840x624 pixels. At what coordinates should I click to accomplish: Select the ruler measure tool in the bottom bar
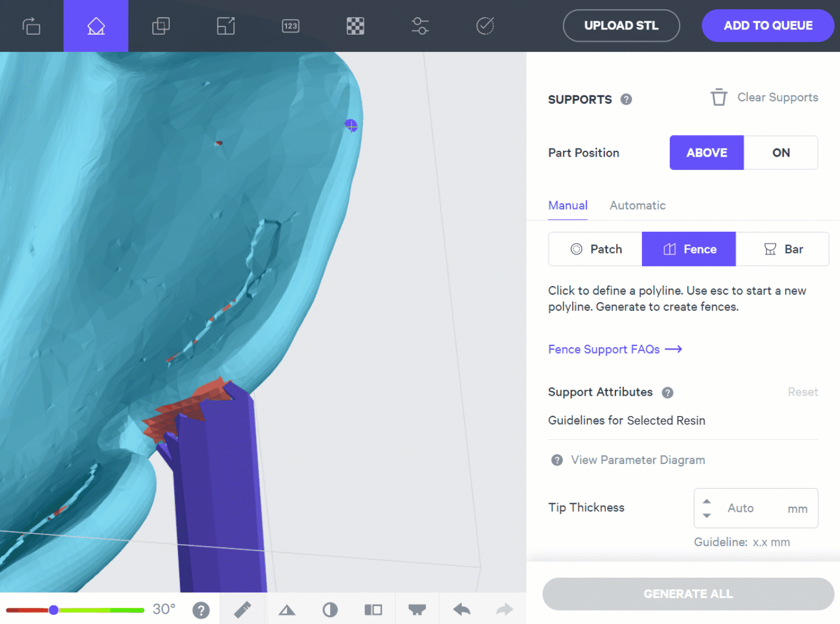coord(242,610)
